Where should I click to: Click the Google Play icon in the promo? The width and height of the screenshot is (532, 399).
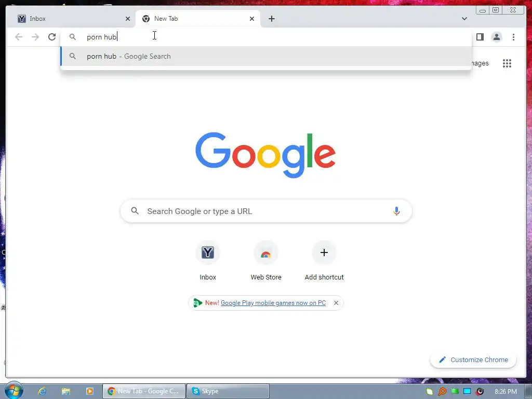click(197, 303)
